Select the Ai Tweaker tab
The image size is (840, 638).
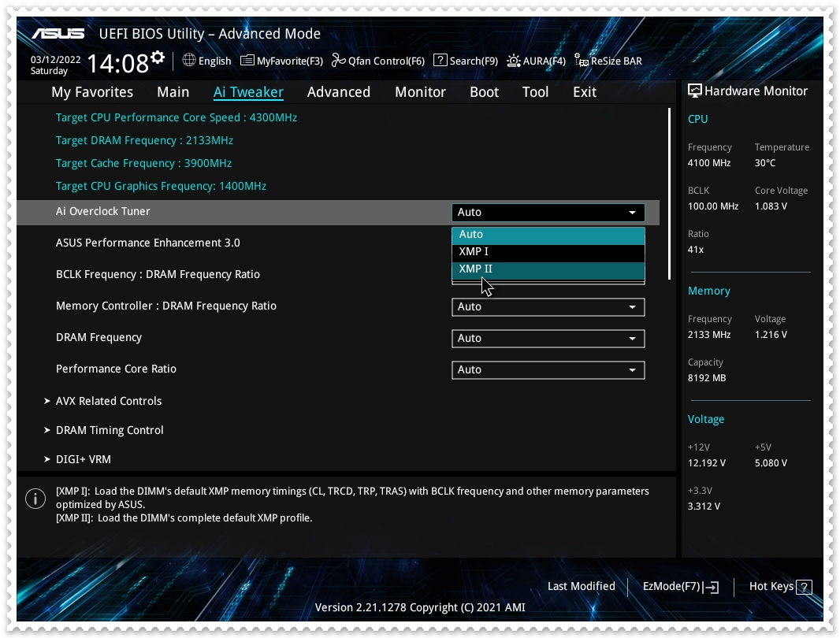tap(248, 92)
